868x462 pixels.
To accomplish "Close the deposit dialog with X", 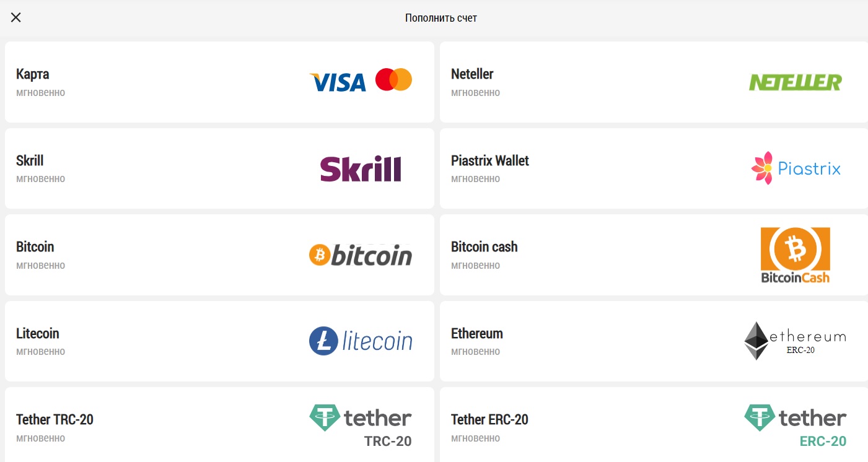I will pos(16,17).
